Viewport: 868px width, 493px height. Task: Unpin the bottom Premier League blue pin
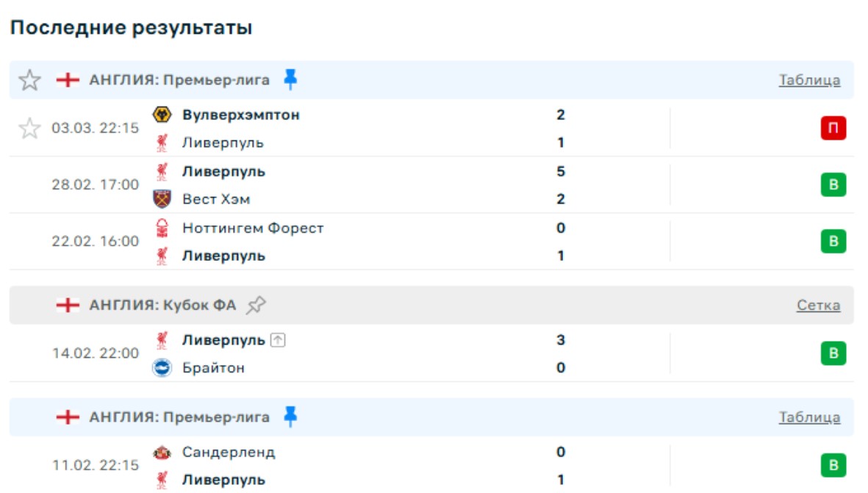290,417
